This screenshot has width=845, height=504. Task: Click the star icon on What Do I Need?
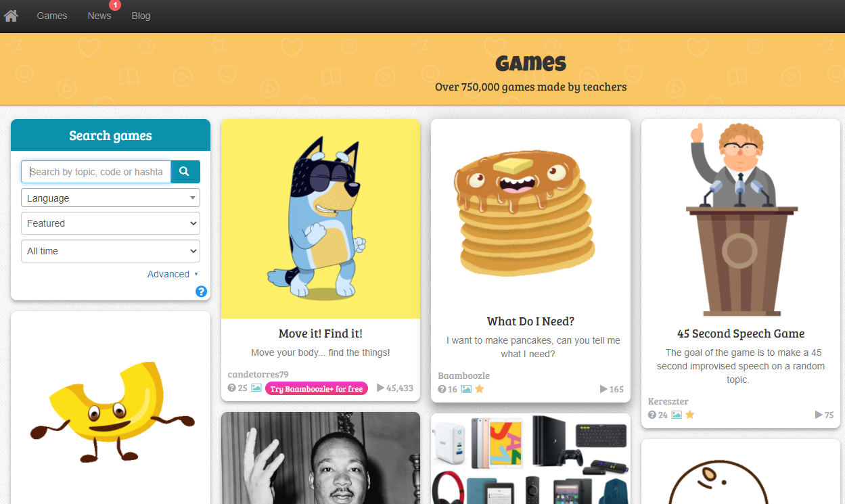pos(480,389)
